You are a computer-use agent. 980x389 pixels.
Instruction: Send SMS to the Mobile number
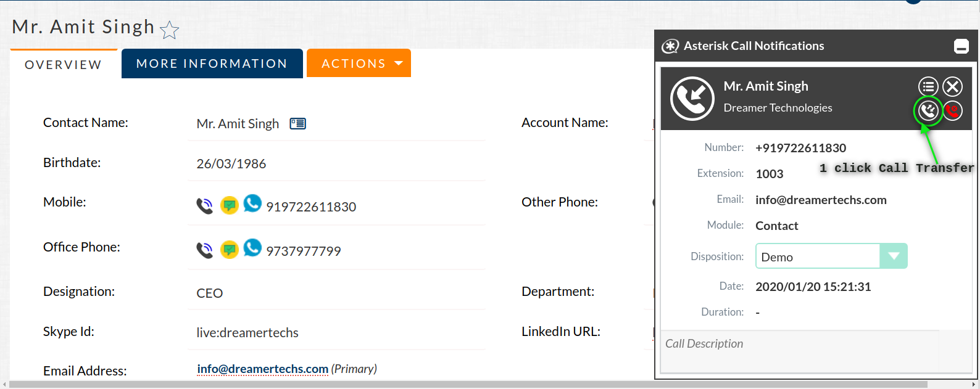[x=230, y=205]
